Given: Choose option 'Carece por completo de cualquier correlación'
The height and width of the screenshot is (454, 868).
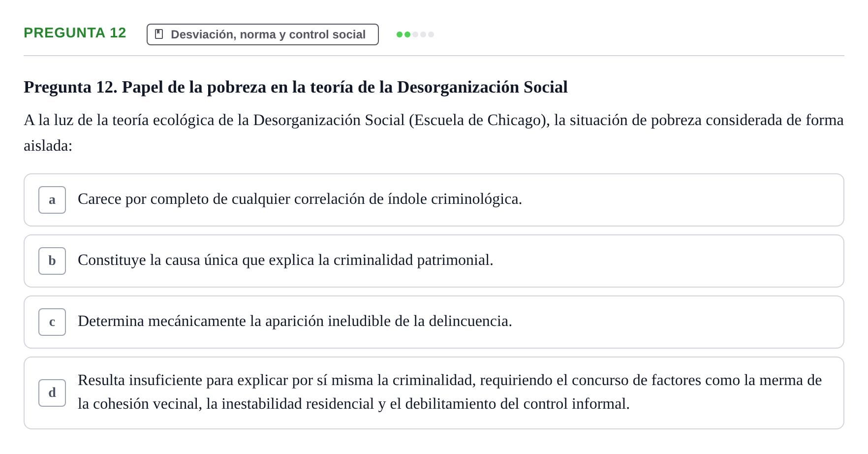Looking at the screenshot, I should [x=434, y=200].
